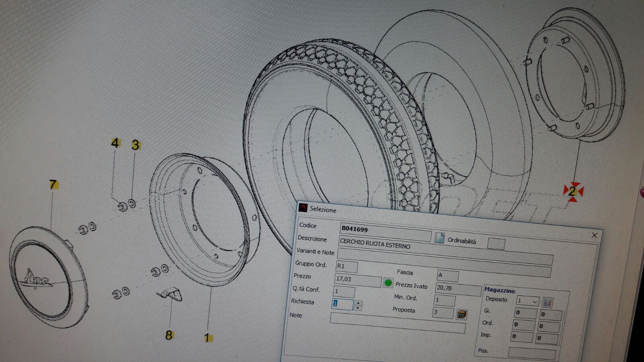Screen dimensions: 644x362
Task: Click the green availability indicator next to Prezzo
Action: (388, 283)
